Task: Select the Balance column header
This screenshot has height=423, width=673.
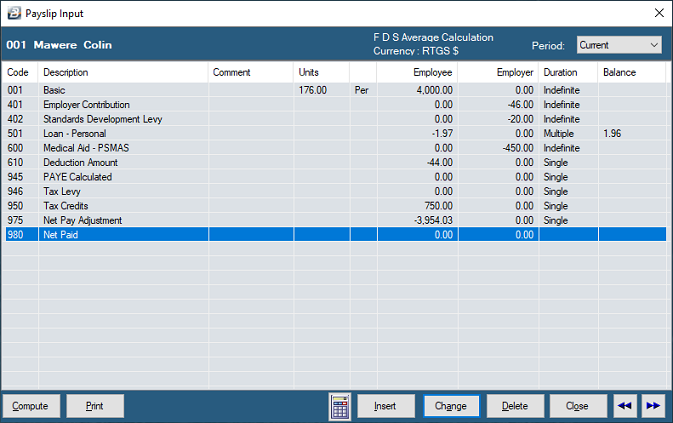Action: [632, 73]
